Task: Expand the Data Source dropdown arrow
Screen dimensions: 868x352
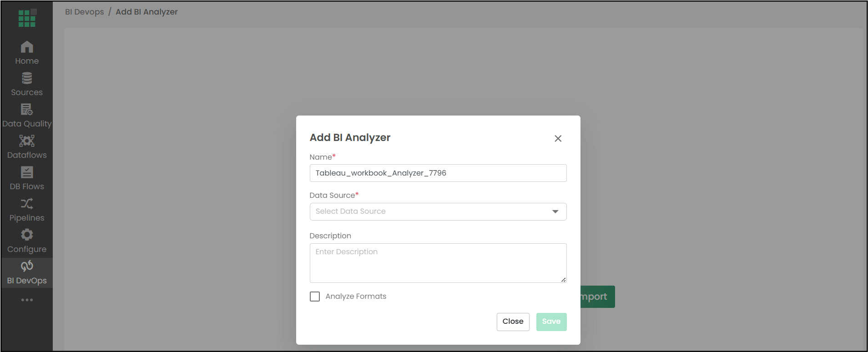Action: pos(555,211)
